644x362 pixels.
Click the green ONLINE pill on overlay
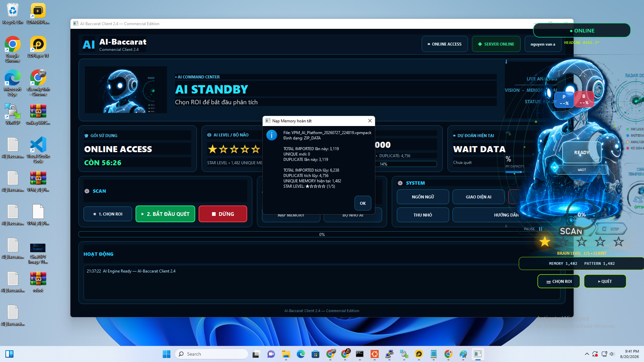(582, 31)
